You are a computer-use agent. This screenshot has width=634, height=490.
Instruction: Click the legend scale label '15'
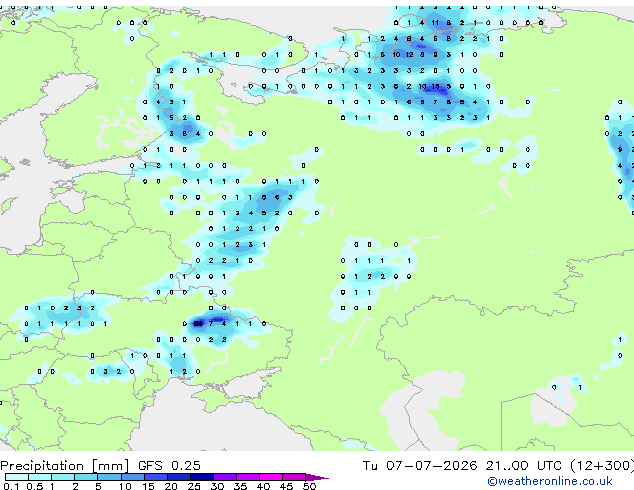148,486
